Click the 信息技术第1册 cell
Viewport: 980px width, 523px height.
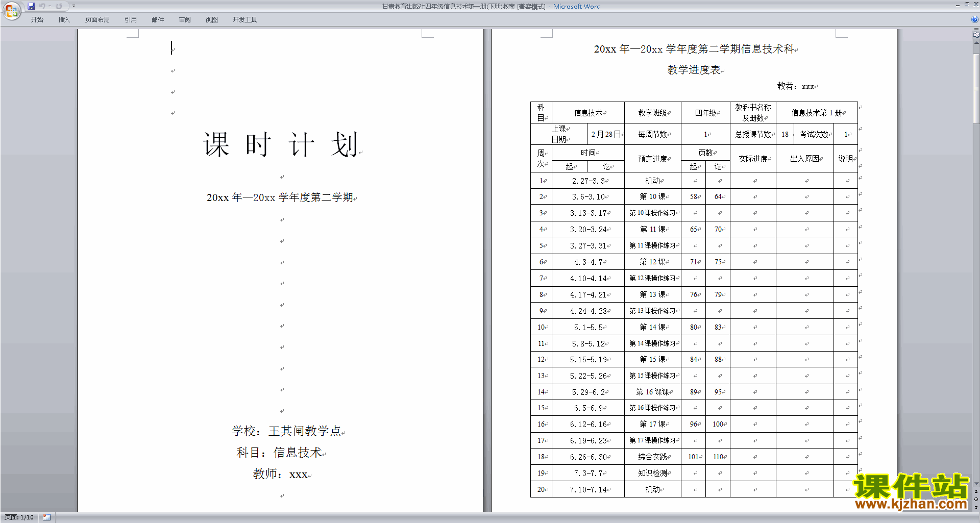(817, 113)
